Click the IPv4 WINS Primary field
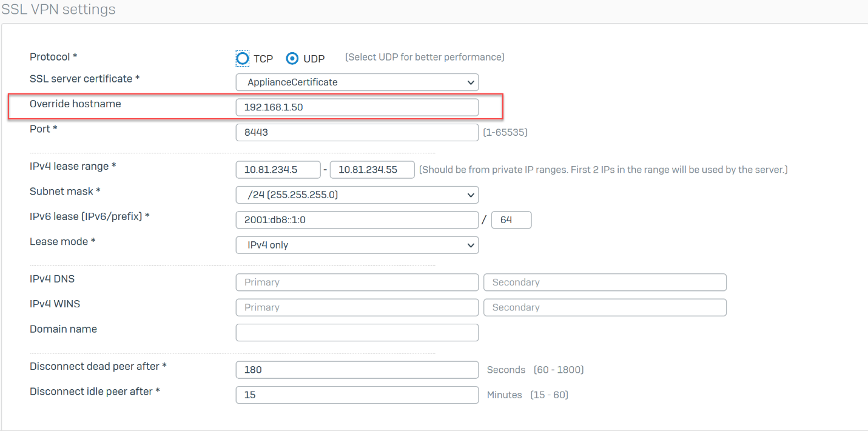The width and height of the screenshot is (868, 431). tap(357, 307)
